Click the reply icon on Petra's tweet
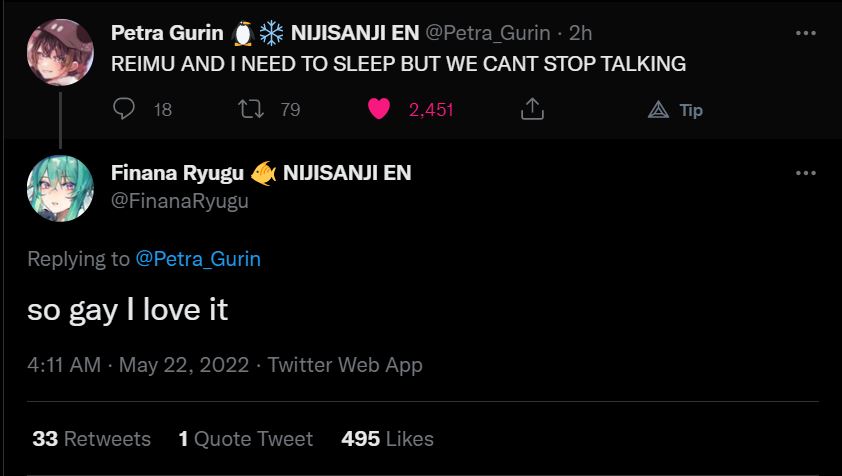This screenshot has height=476, width=842. 124,109
